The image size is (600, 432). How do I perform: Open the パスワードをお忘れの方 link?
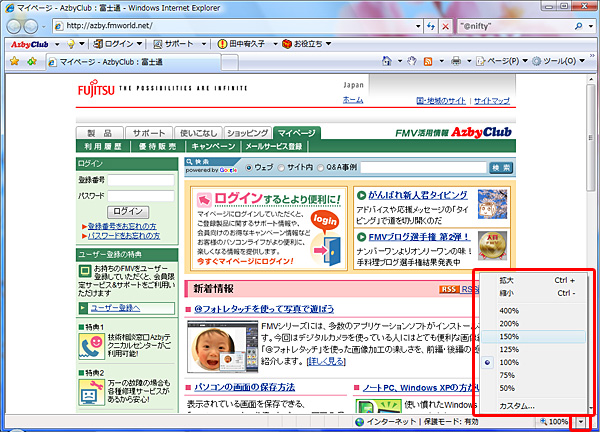pyautogui.click(x=124, y=236)
